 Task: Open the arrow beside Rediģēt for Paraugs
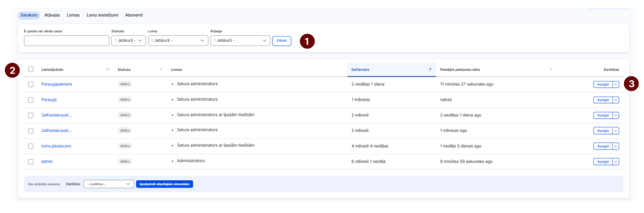[x=616, y=100]
